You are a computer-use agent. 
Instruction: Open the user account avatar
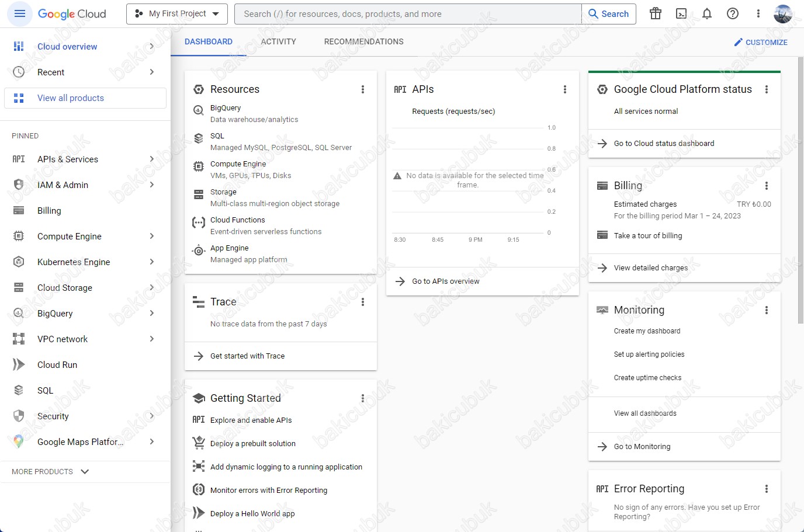pos(783,13)
